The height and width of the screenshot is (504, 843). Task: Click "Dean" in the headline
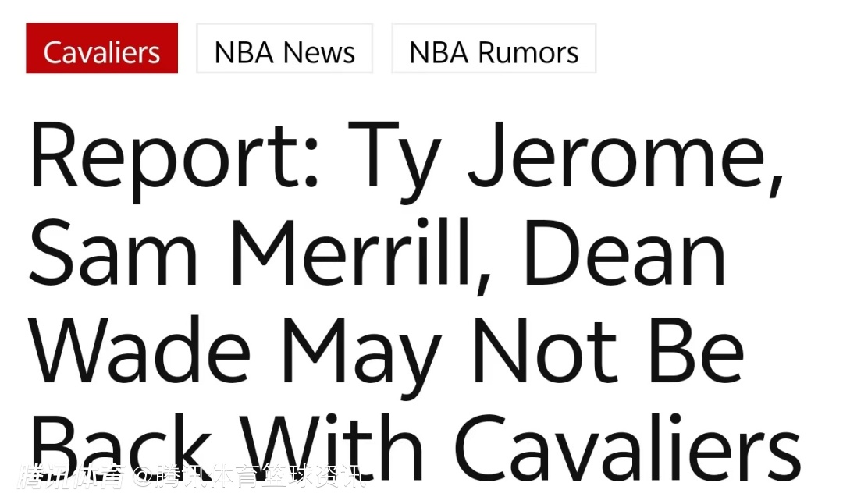tap(625, 251)
